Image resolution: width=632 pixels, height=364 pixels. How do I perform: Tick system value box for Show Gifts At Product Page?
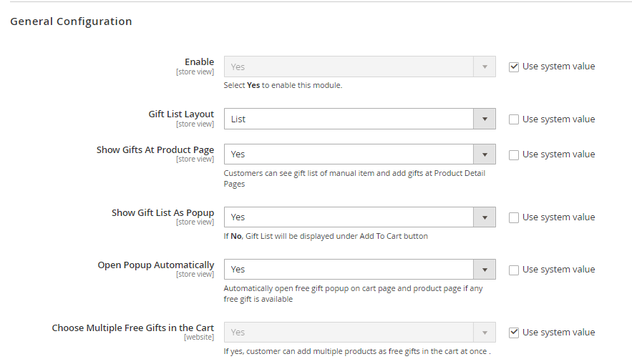(514, 154)
